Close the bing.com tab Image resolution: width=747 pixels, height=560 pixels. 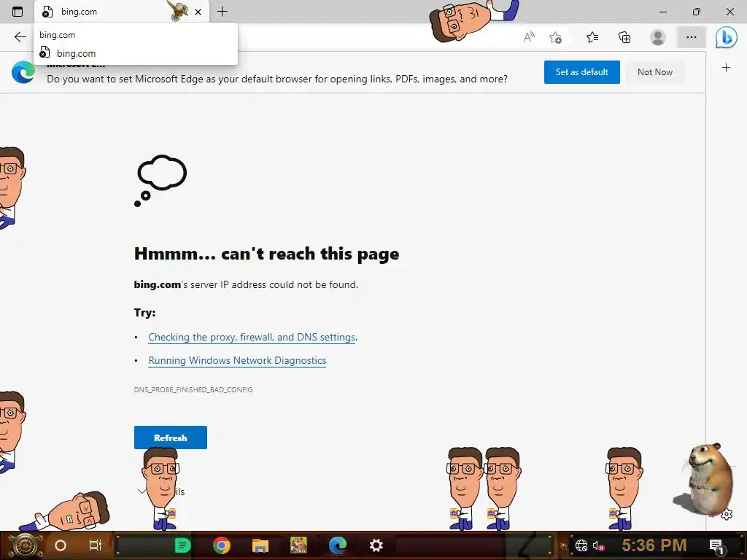coord(198,12)
